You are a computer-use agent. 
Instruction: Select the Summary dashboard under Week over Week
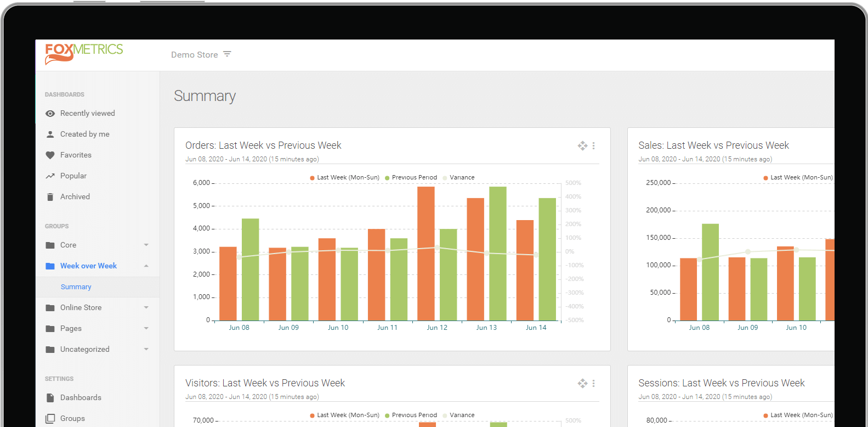click(x=76, y=287)
